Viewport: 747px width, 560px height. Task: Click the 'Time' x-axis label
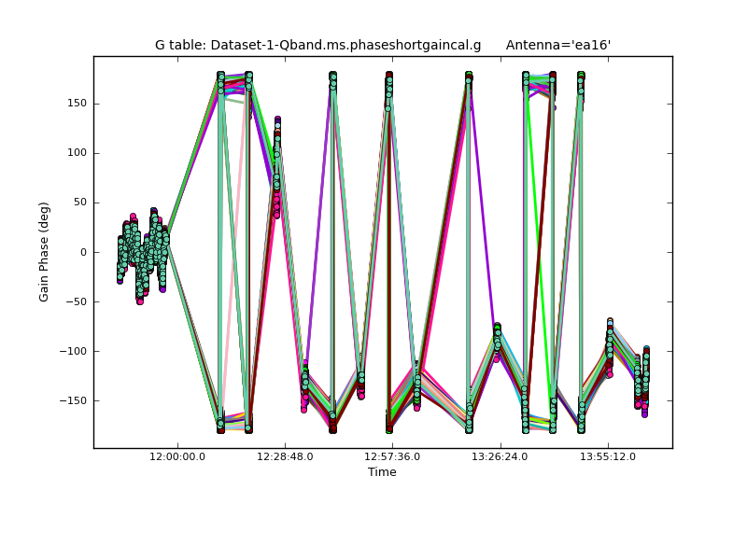(382, 472)
